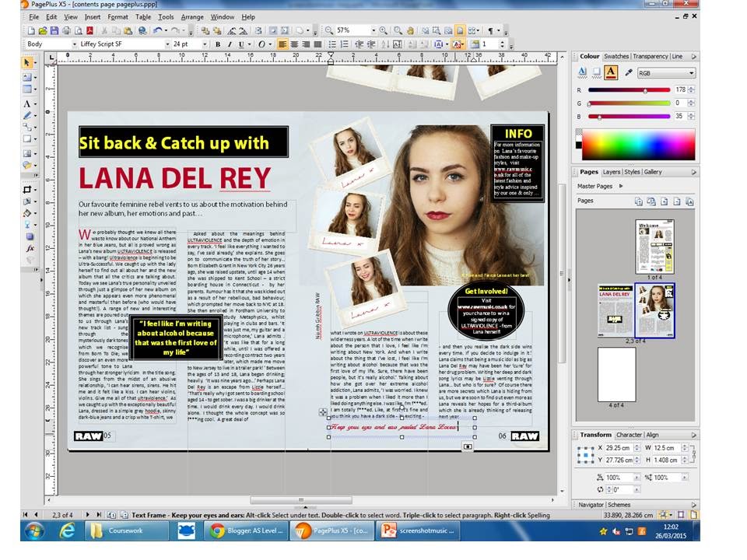Select the Pan hand tool

(410, 30)
